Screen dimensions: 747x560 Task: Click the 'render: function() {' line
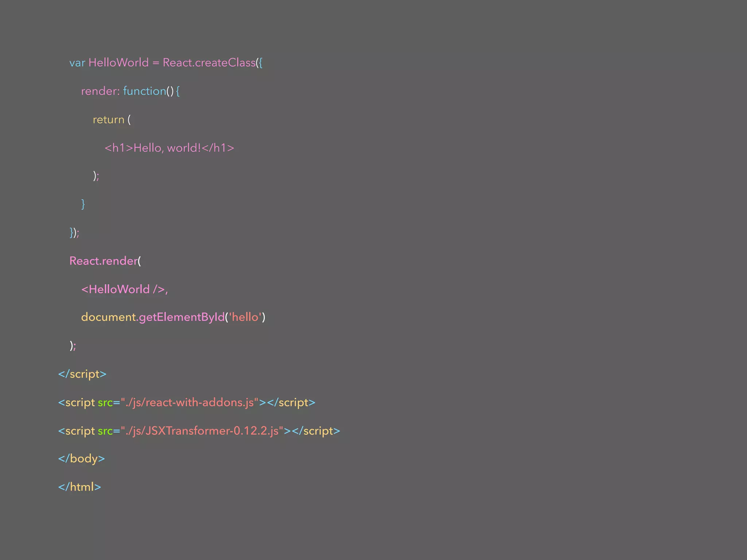(x=131, y=91)
